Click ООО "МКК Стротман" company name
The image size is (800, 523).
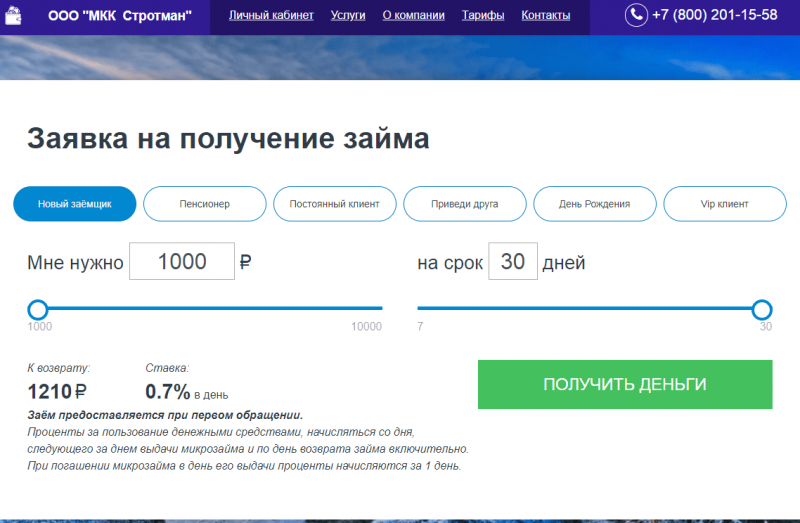pyautogui.click(x=120, y=16)
